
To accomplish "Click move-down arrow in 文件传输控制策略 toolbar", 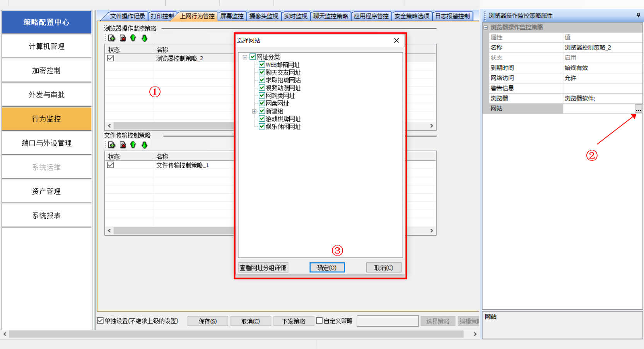I will click(144, 145).
